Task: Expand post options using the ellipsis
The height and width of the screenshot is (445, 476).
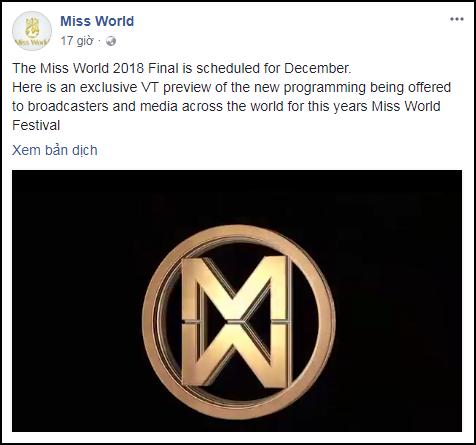Action: [457, 19]
